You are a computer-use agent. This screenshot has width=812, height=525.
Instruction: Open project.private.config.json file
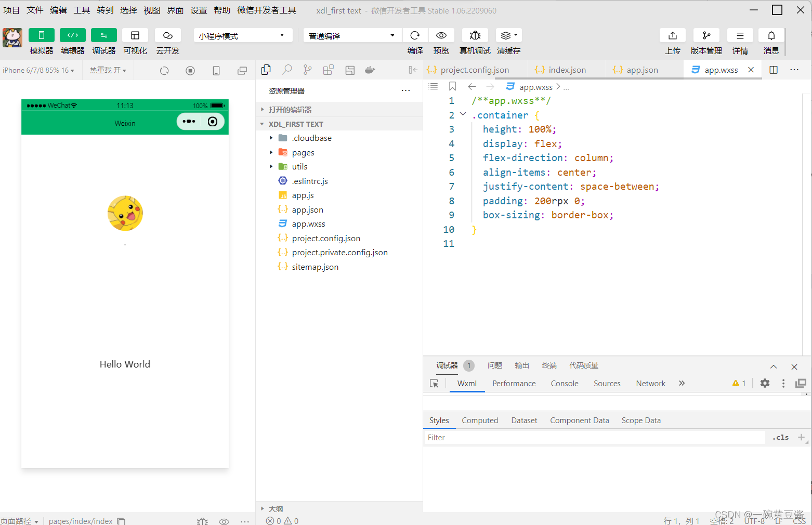[339, 252]
